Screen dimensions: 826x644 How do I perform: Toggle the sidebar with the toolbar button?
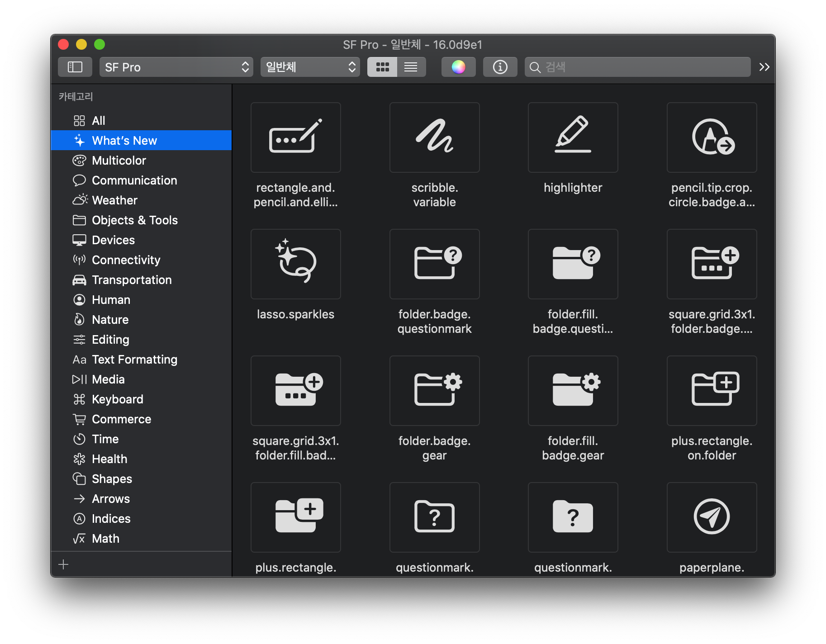(x=75, y=67)
